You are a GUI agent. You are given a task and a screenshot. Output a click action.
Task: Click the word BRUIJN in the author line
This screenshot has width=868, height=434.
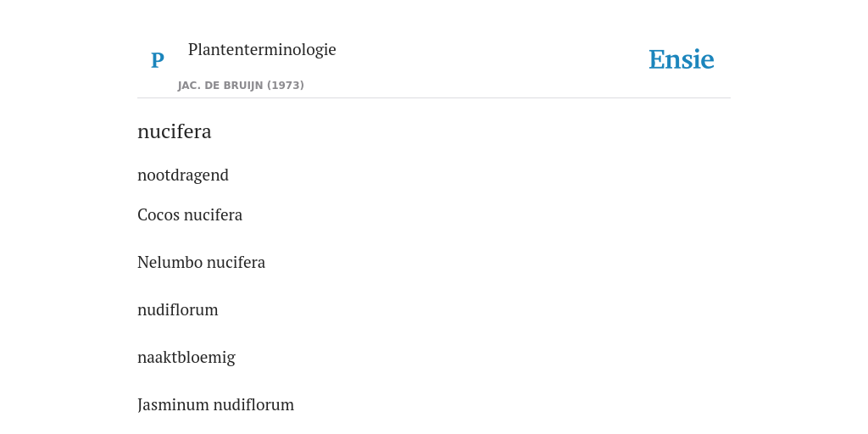(242, 86)
